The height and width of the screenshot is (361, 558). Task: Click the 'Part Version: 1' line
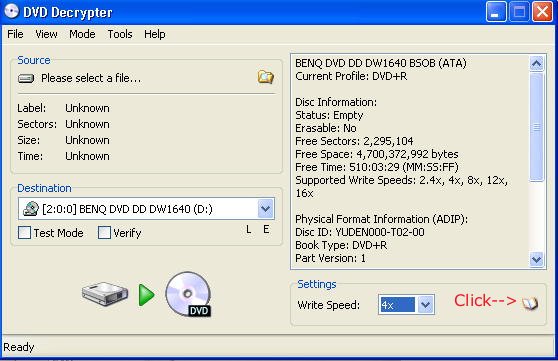pyautogui.click(x=330, y=258)
